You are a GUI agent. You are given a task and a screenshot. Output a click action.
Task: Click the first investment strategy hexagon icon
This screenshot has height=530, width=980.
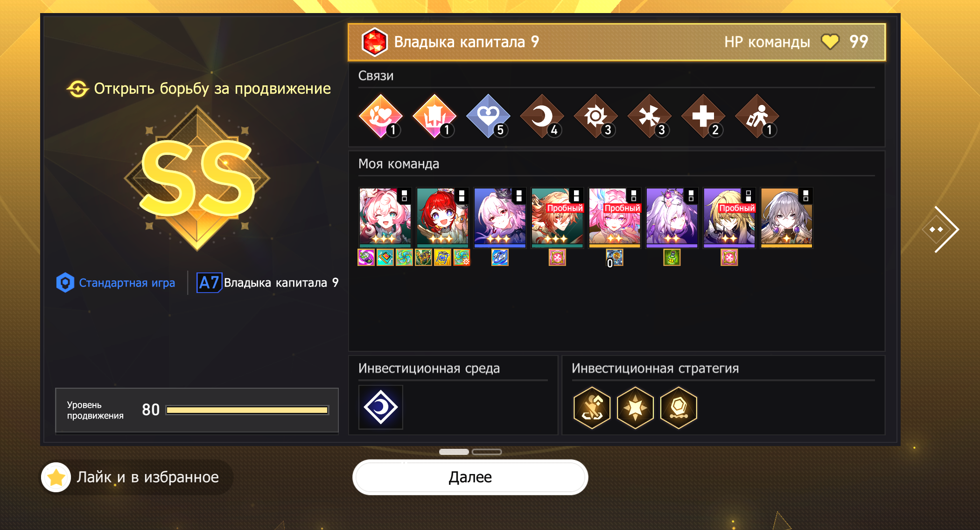[x=592, y=407]
